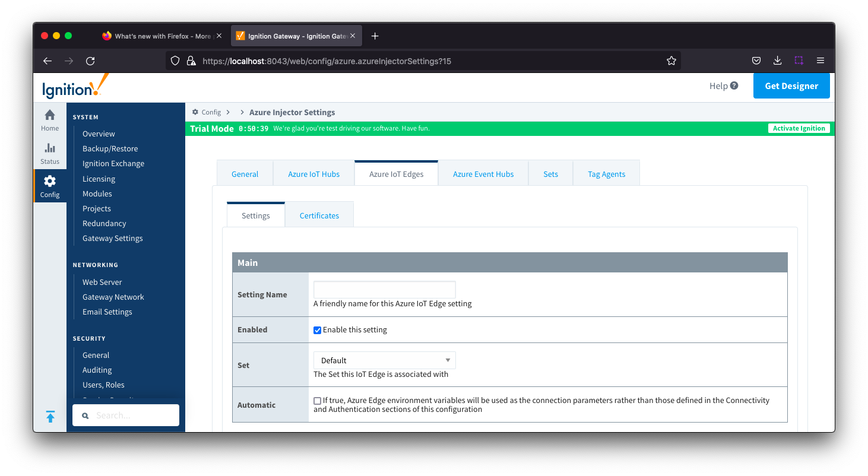
Task: Reload the page with the refresh icon
Action: (90, 61)
